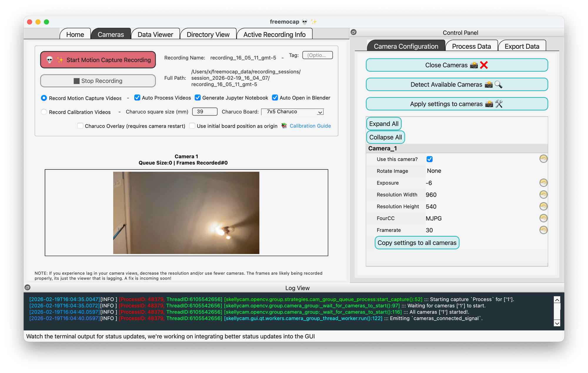588x373 pixels.
Task: Open the Calibration Guide link
Action: click(x=310, y=126)
